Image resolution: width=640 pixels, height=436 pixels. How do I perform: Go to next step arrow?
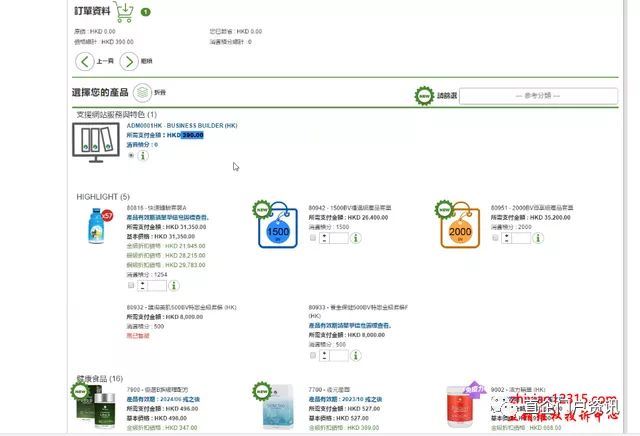pyautogui.click(x=129, y=62)
